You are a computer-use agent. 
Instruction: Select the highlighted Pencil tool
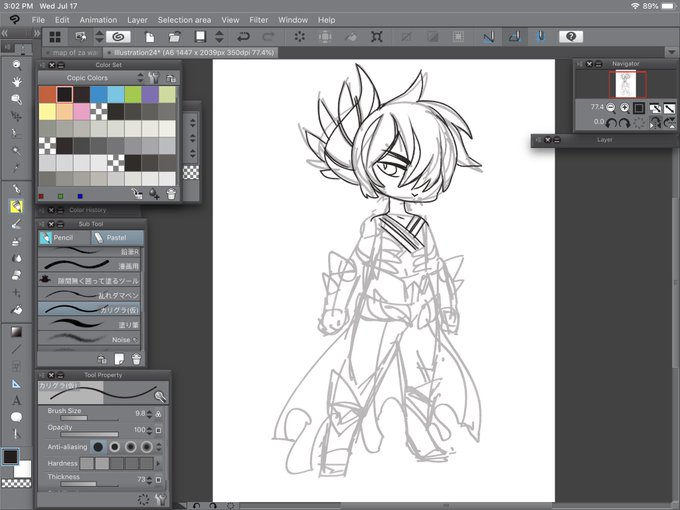point(16,206)
